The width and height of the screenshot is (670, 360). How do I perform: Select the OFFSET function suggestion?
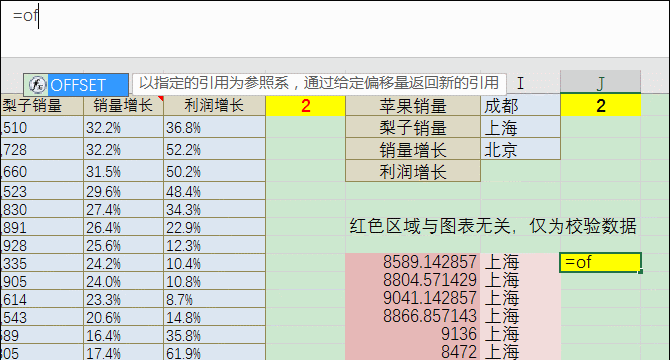point(76,85)
